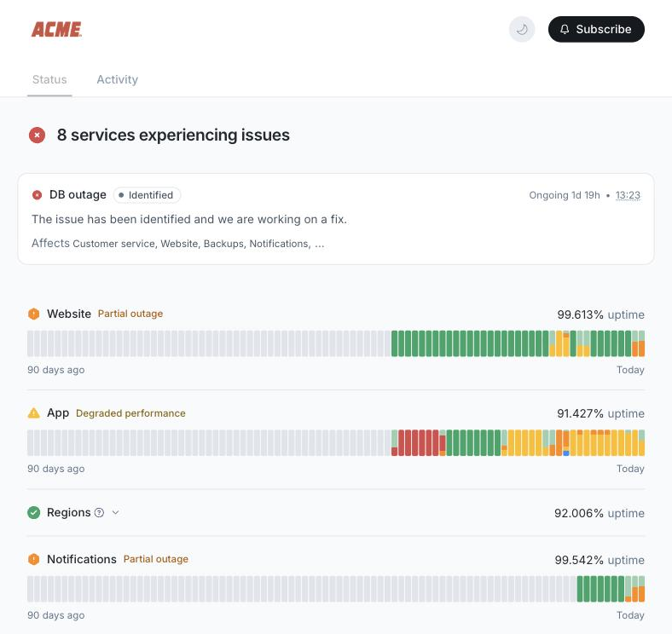Click the App degraded warning triangle icon
Viewport: 672px width, 634px height.
pos(33,413)
